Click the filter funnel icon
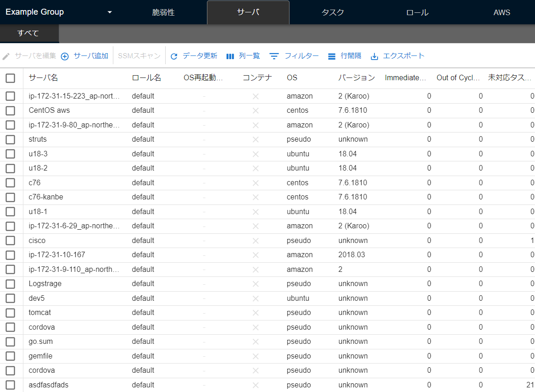 [274, 56]
